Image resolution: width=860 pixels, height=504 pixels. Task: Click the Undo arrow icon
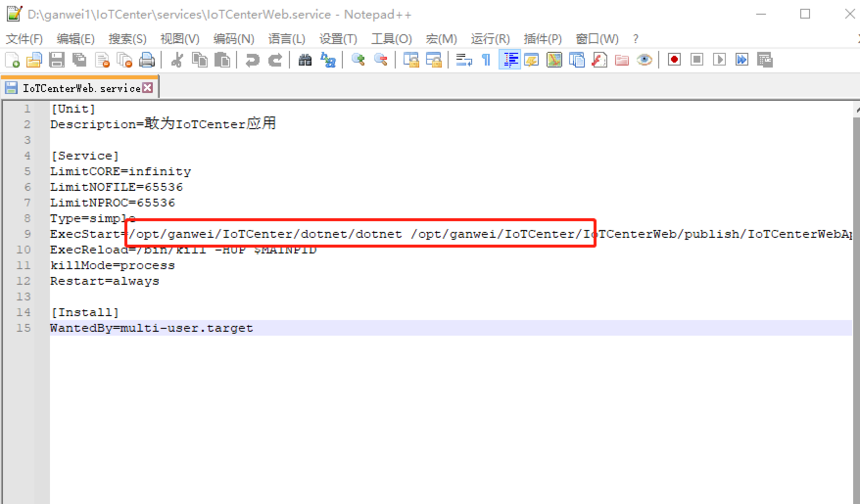tap(252, 60)
